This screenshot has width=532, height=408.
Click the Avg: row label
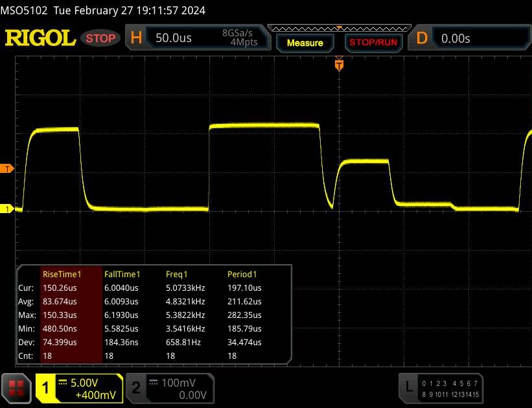pos(26,301)
